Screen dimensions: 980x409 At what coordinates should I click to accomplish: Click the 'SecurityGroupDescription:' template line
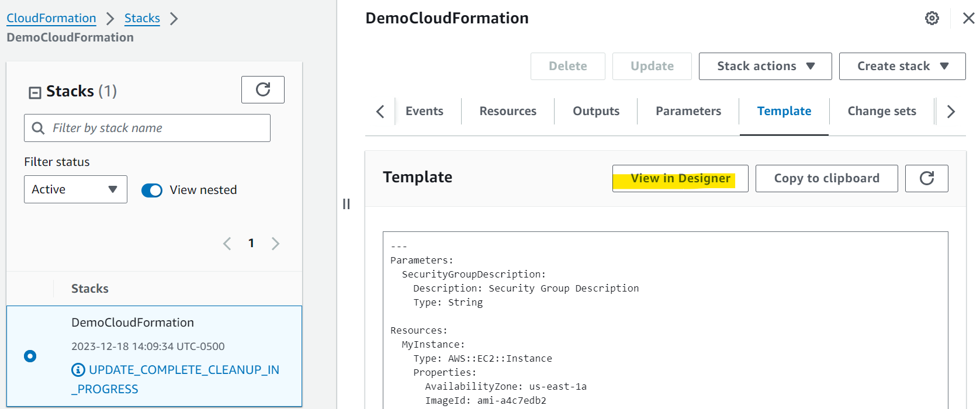[473, 274]
